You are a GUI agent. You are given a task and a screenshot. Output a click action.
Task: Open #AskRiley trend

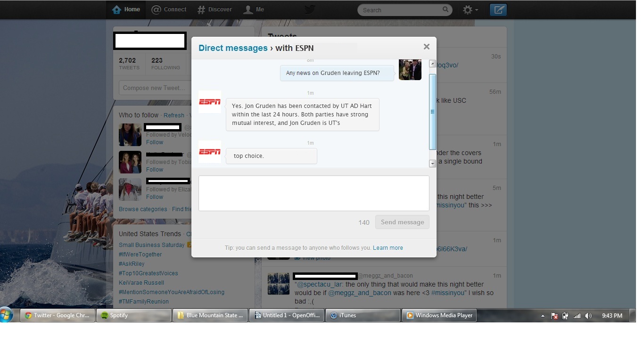point(132,264)
